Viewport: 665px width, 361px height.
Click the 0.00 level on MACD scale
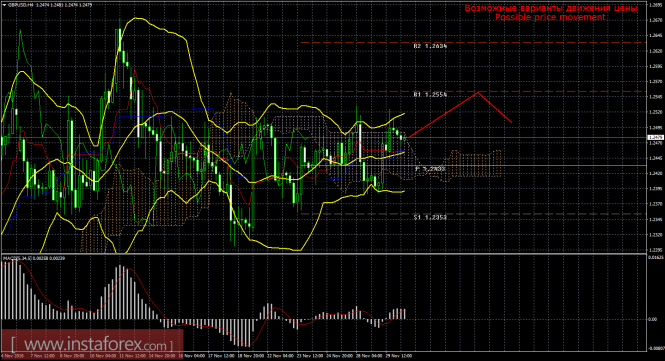pos(653,319)
